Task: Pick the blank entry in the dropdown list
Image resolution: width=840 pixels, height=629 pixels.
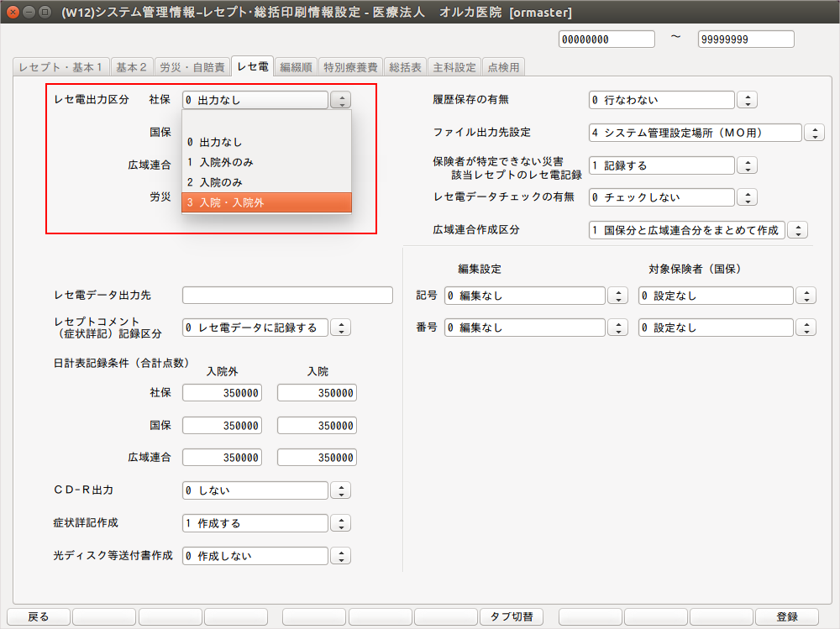Action: [x=267, y=122]
